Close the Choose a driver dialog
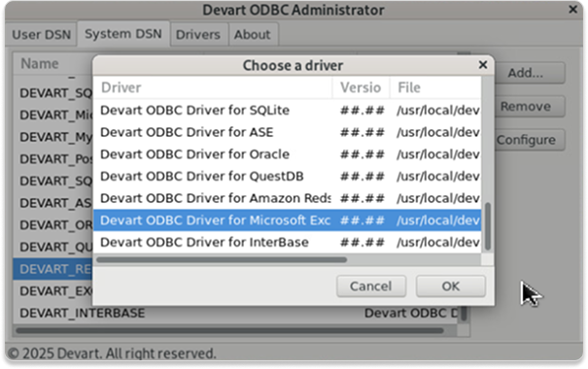 (483, 65)
